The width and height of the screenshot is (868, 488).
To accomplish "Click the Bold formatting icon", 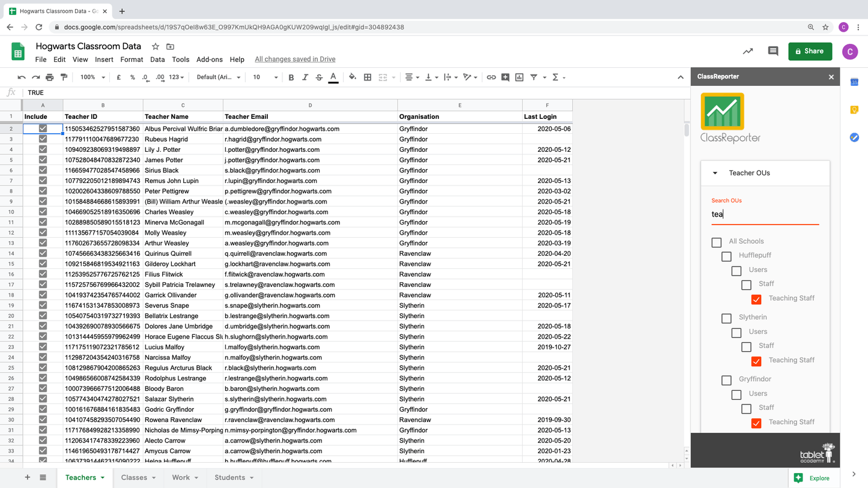I will click(x=291, y=77).
